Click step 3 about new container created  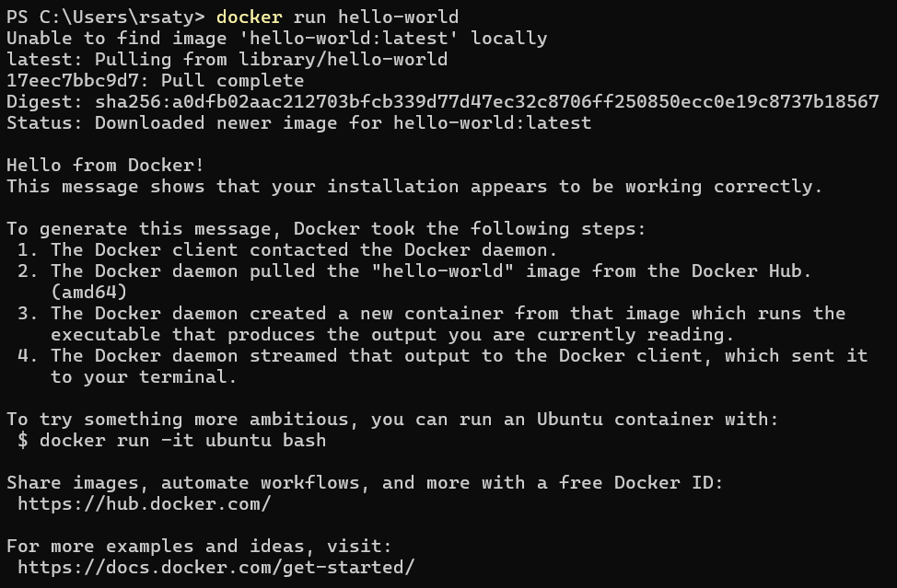(431, 324)
